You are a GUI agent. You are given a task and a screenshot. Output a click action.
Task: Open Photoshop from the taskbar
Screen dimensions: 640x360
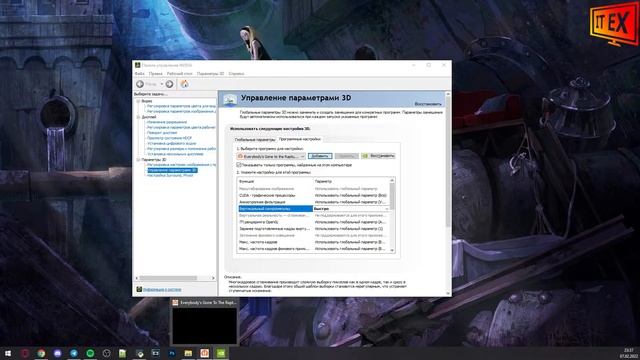tap(172, 353)
